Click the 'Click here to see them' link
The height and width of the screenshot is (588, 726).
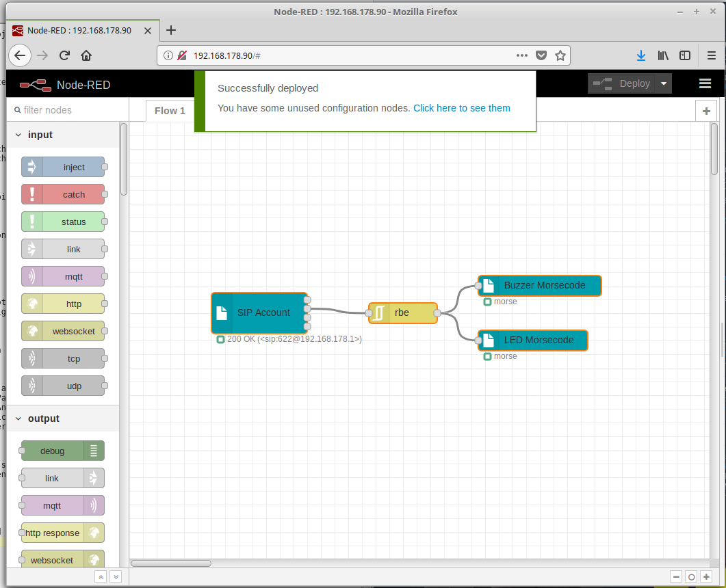pyautogui.click(x=461, y=108)
